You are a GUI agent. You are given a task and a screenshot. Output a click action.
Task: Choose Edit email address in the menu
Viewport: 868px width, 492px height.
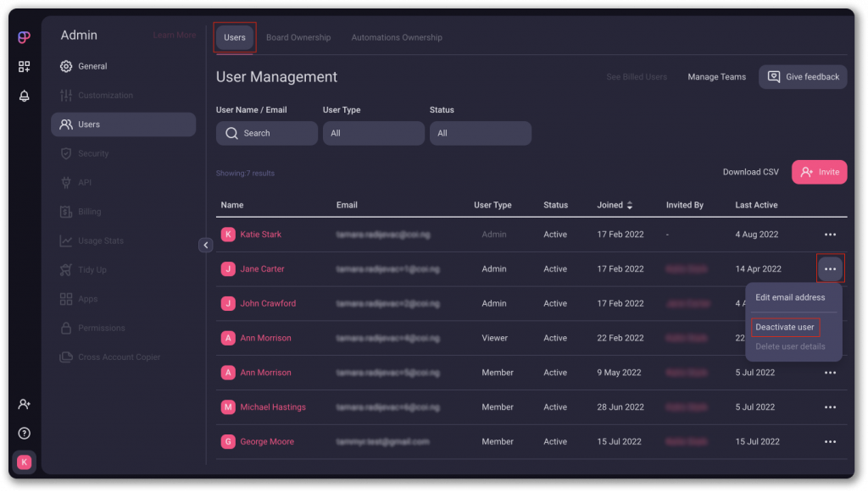coord(790,297)
